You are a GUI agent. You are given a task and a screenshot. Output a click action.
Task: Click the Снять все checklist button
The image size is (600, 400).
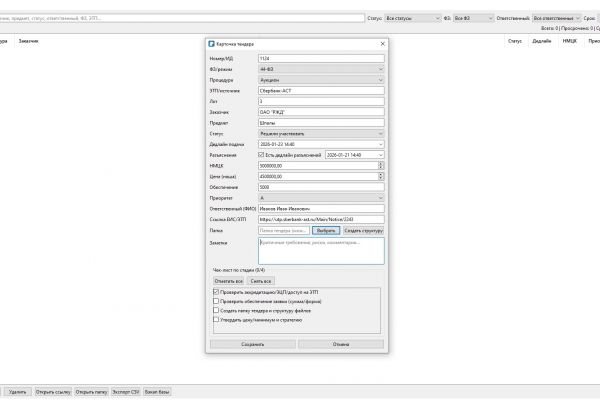[261, 281]
